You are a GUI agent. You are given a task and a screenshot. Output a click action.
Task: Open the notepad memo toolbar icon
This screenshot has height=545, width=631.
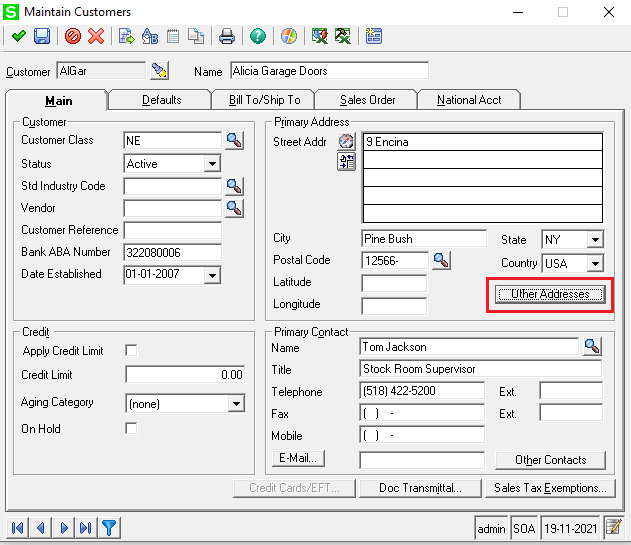coord(173,36)
